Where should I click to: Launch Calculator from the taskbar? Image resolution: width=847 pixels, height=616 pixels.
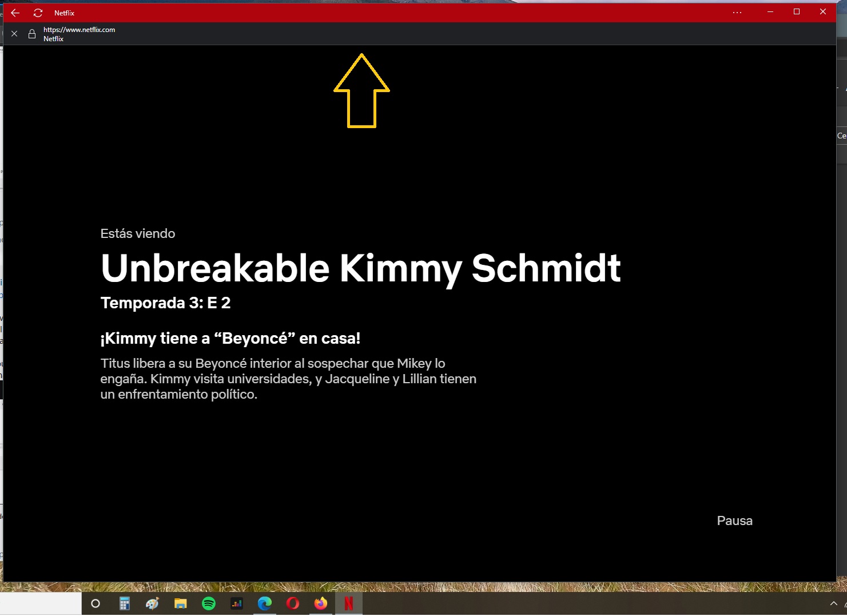coord(124,603)
